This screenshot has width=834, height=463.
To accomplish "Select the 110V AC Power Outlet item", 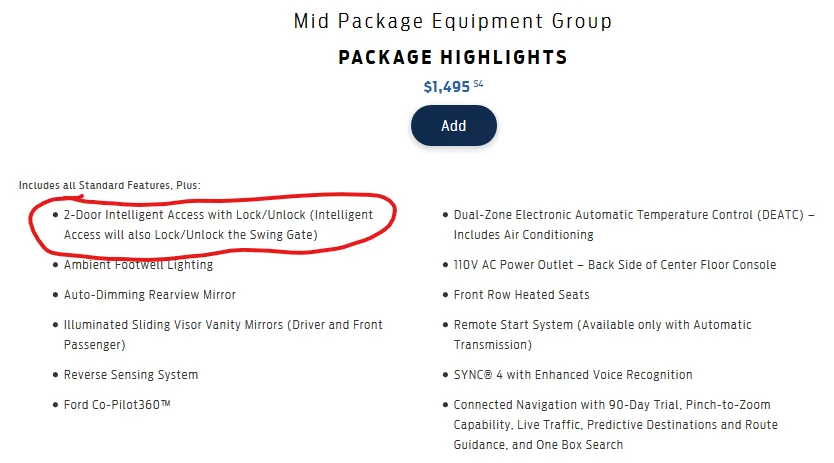I will coord(615,265).
